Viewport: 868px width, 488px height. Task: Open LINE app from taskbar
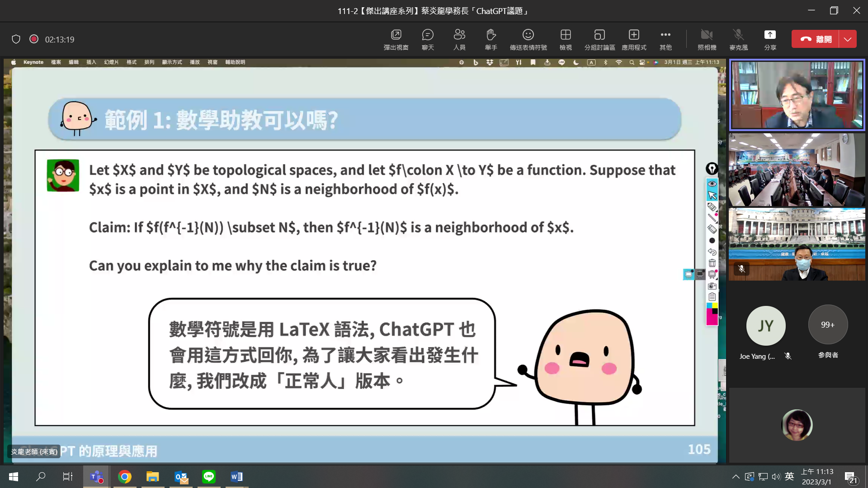pyautogui.click(x=209, y=476)
